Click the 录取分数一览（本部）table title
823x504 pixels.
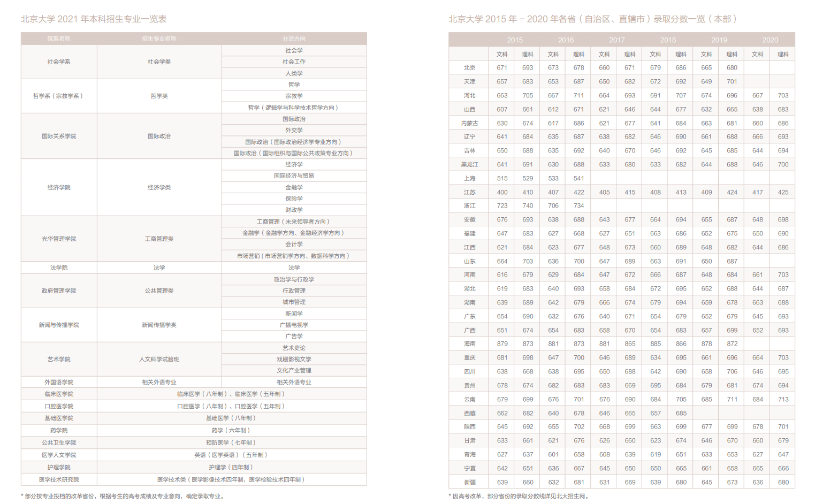coord(593,19)
